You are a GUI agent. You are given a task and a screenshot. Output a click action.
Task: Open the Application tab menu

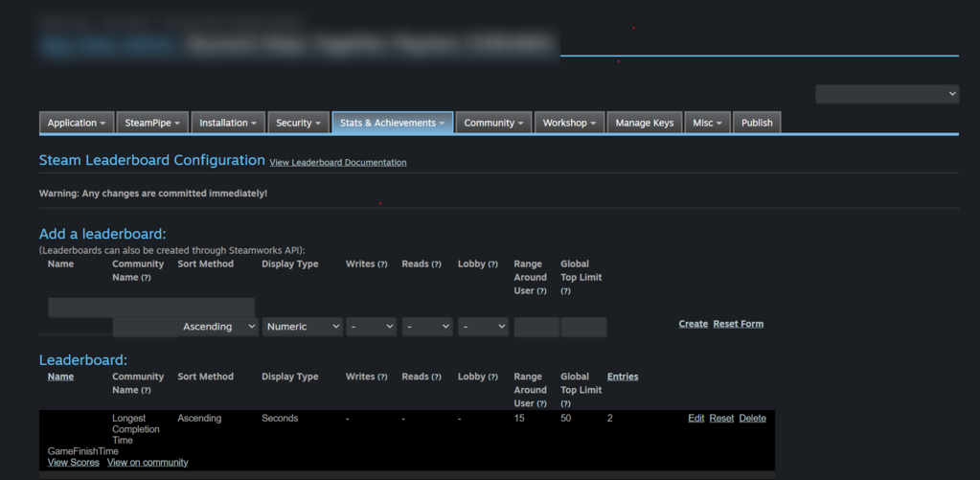click(77, 123)
